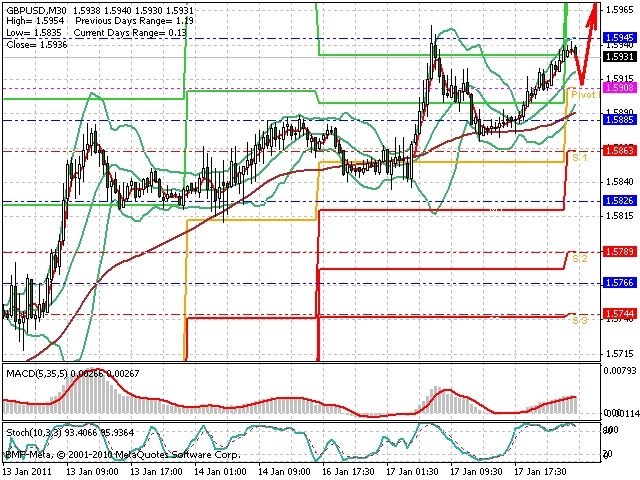640x480 pixels.
Task: Select the 1.5826 blue level label
Action: click(x=620, y=201)
